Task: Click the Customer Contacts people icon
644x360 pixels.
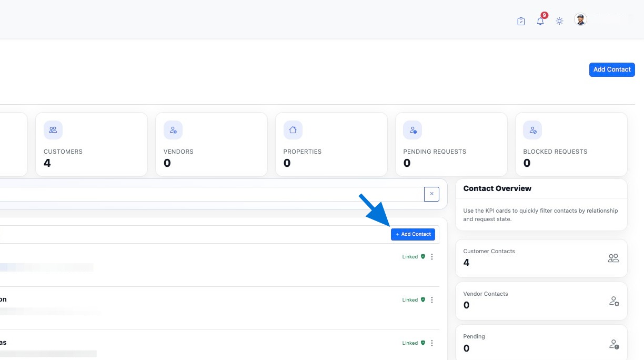Action: (x=613, y=258)
